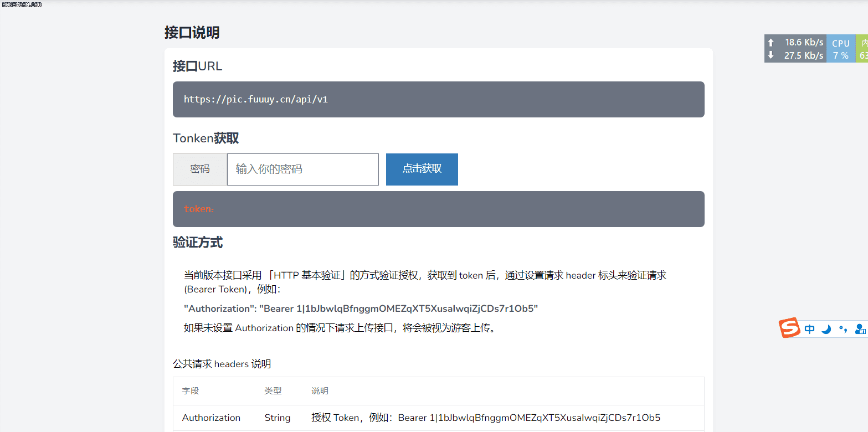The image size is (868, 432).
Task: Click the Sogou account icon showing 21
Action: [860, 328]
